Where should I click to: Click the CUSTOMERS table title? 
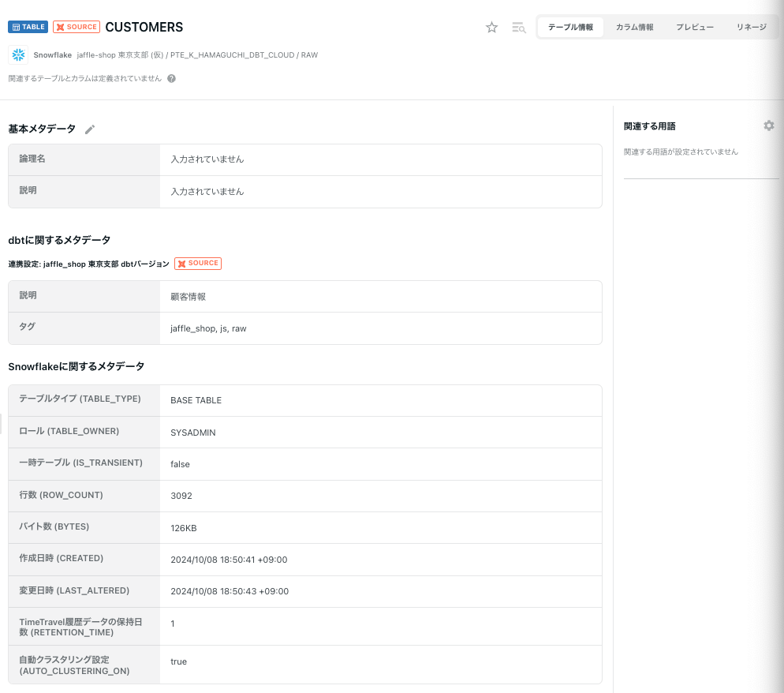coord(144,27)
